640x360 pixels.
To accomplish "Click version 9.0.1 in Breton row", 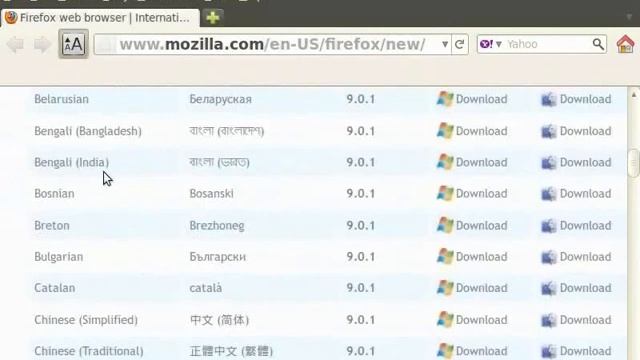I will (361, 225).
